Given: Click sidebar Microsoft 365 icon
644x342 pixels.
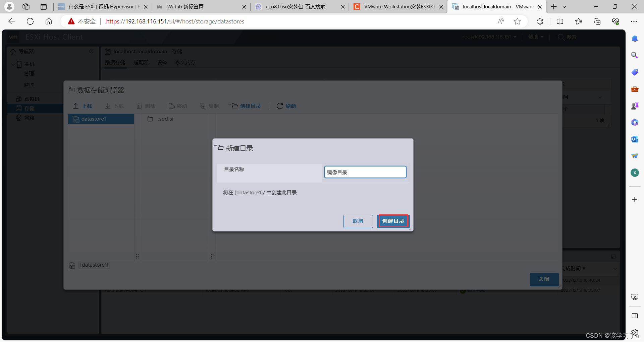Looking at the screenshot, I should [x=635, y=122].
